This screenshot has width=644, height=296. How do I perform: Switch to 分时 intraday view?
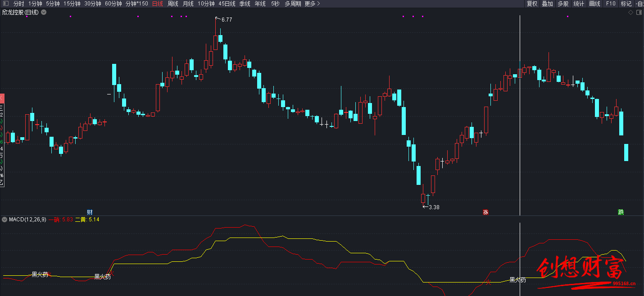pyautogui.click(x=18, y=4)
